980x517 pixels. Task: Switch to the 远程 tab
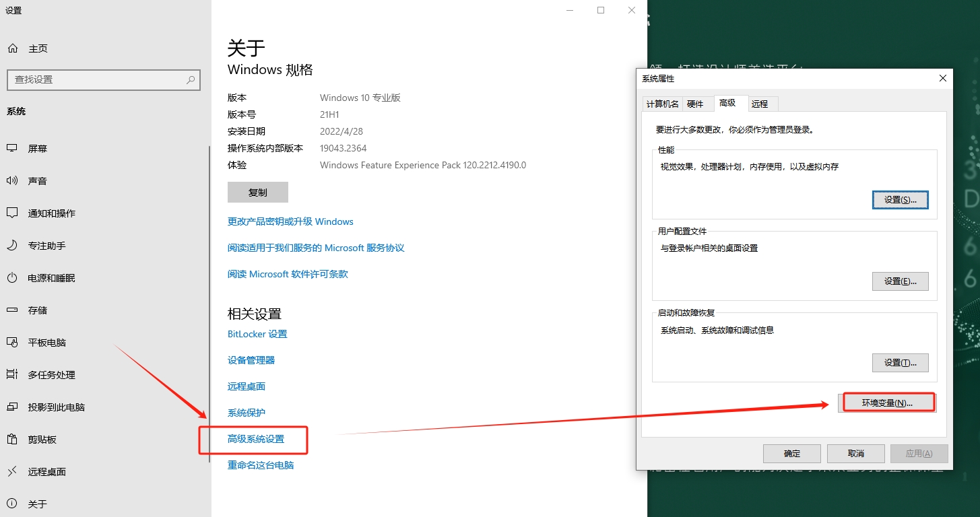coord(762,104)
